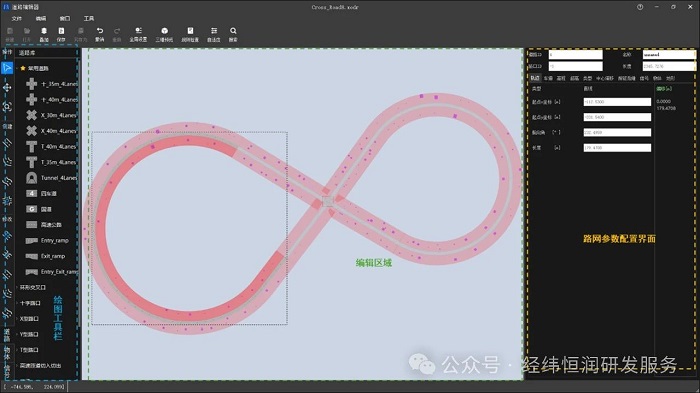This screenshot has height=393, width=700.
Task: Select the T_40m_4Lanes junction template
Action: click(x=51, y=146)
